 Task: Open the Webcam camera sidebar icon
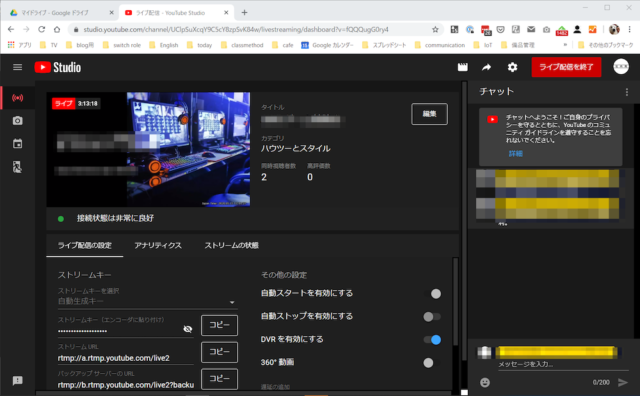click(18, 121)
